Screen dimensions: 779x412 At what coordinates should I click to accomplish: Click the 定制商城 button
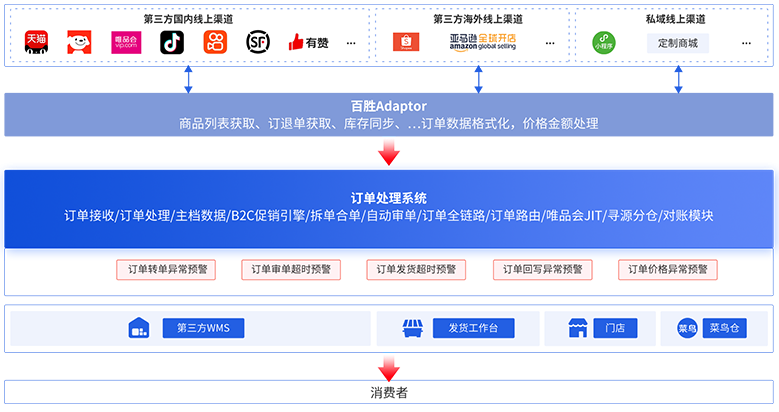678,43
